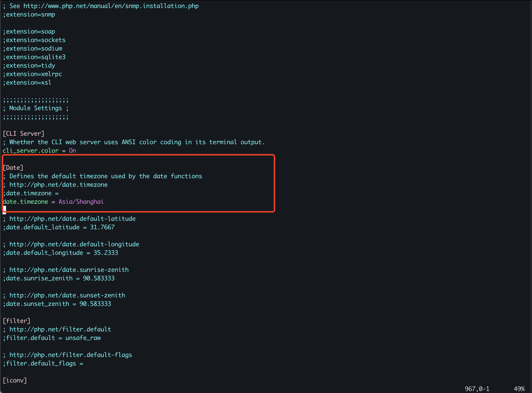Click the vim cursor block below timezone
This screenshot has width=532, height=393.
pyautogui.click(x=4, y=210)
